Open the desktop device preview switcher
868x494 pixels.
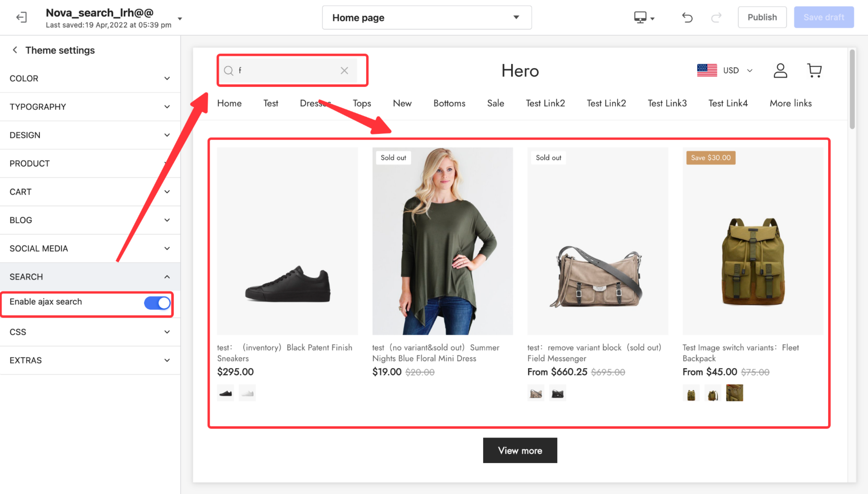[644, 17]
